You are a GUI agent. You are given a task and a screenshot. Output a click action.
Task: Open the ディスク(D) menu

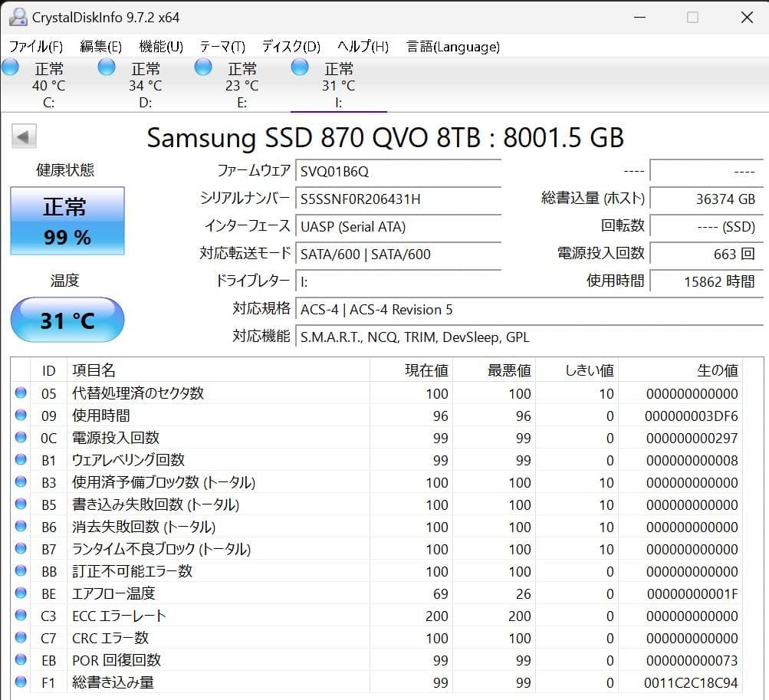point(289,46)
